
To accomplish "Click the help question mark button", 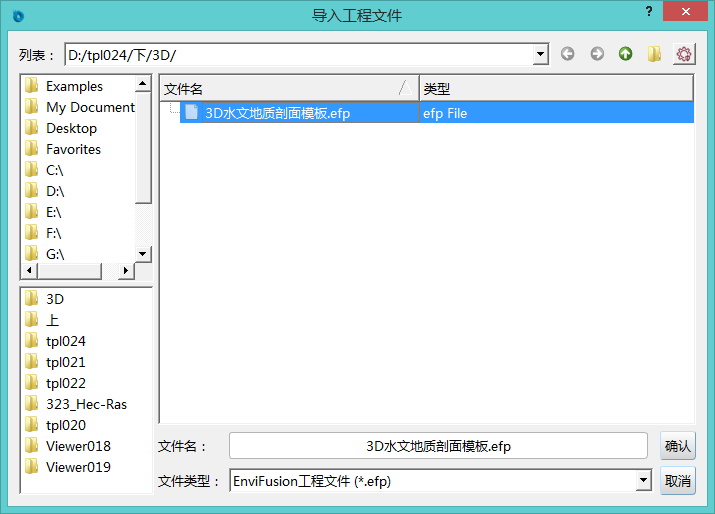I will tap(649, 11).
